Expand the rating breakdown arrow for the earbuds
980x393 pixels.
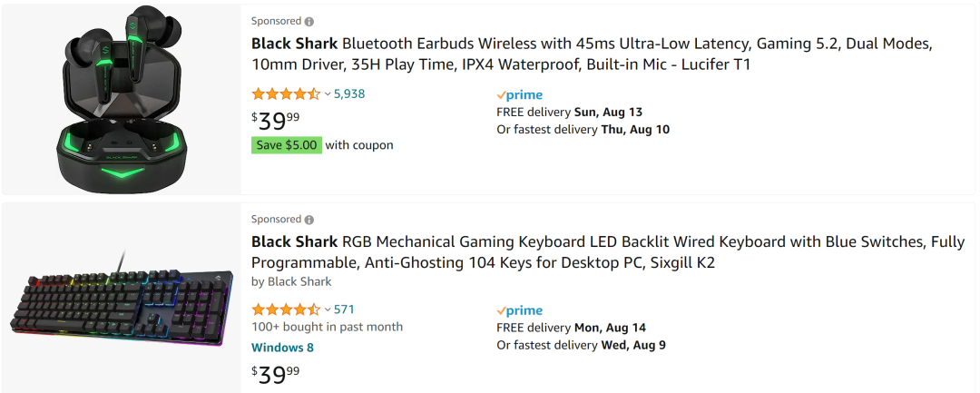(328, 94)
